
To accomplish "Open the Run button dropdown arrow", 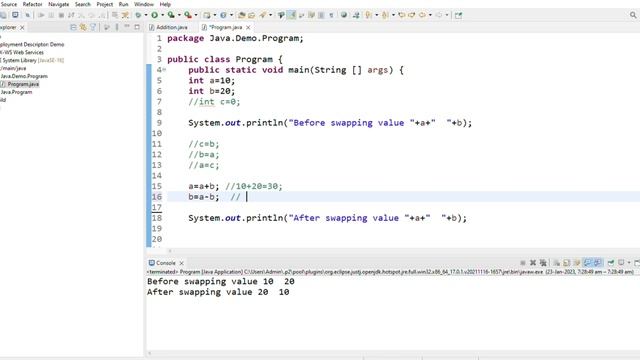I will pos(162,15).
